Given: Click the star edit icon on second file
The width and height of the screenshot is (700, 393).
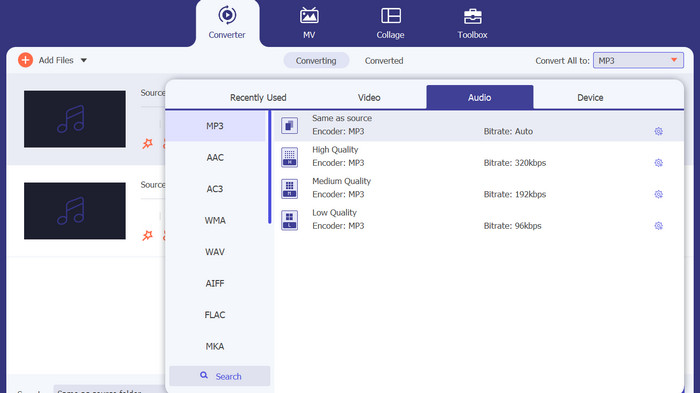Looking at the screenshot, I should click(147, 235).
